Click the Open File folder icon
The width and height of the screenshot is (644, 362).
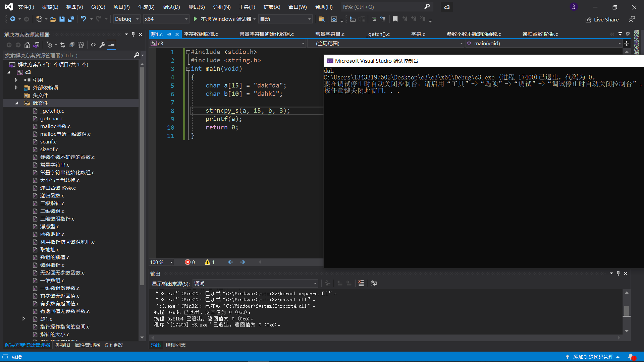53,19
